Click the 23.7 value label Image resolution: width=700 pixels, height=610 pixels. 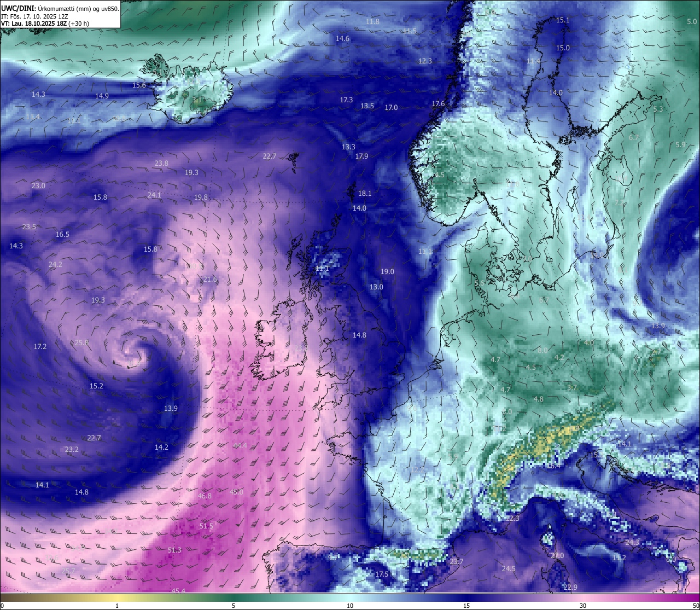tap(456, 561)
